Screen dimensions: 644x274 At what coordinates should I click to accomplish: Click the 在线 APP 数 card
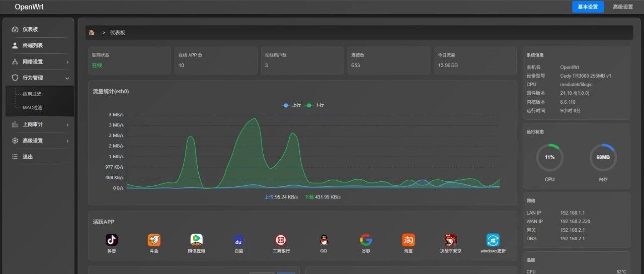pyautogui.click(x=216, y=60)
